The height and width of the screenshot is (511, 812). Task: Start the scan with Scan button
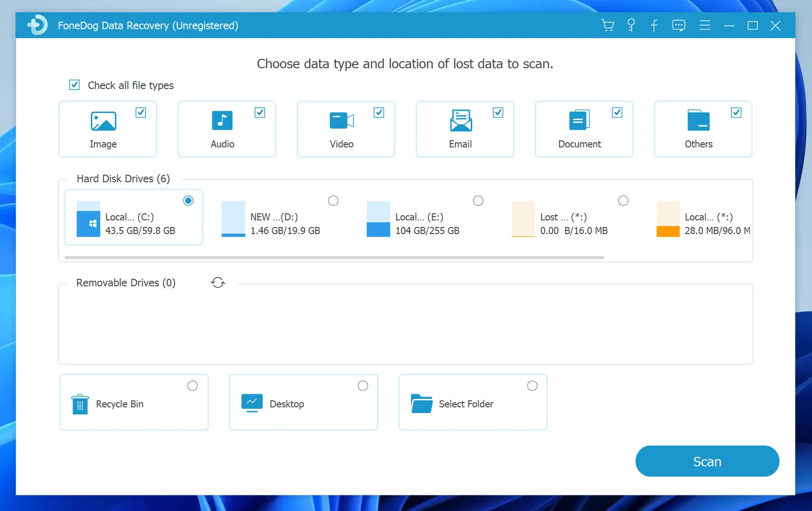coord(707,461)
